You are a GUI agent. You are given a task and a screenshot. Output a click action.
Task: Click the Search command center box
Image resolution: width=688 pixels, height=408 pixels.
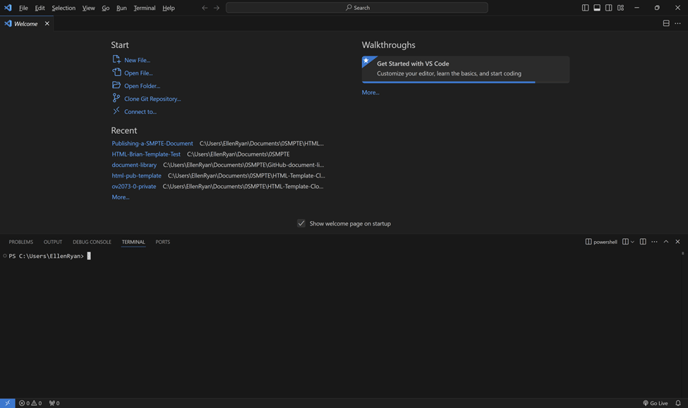(357, 8)
